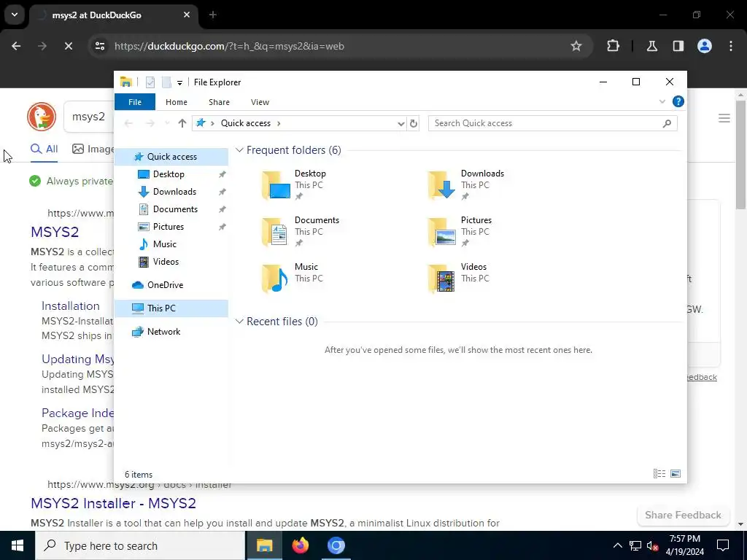Click the pin next to Desktop in navigation pane
The image size is (747, 560).
click(x=222, y=174)
